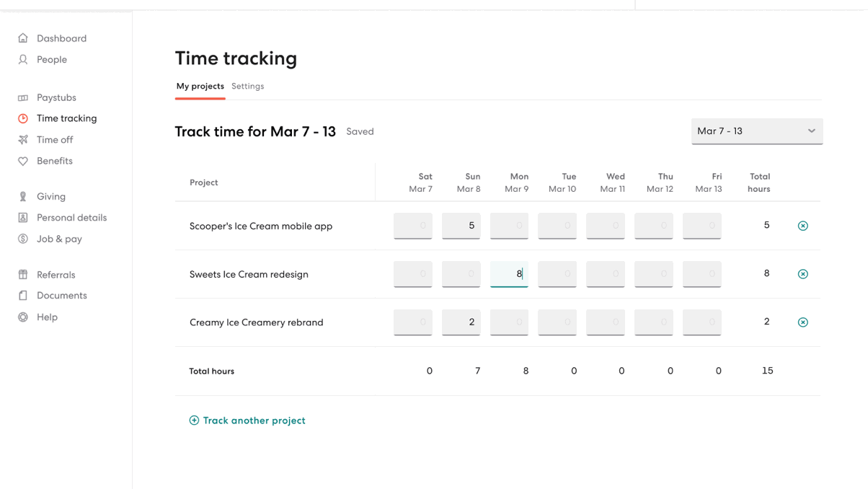
Task: Open the Mar 7 - 13 week selector
Action: pyautogui.click(x=756, y=131)
